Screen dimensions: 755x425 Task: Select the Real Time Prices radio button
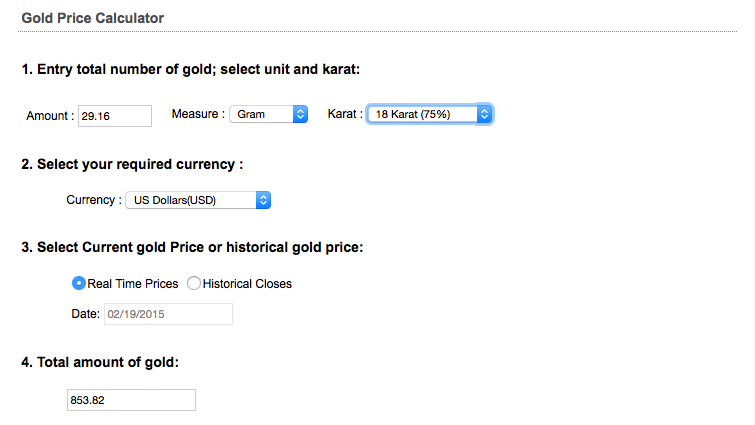point(79,284)
